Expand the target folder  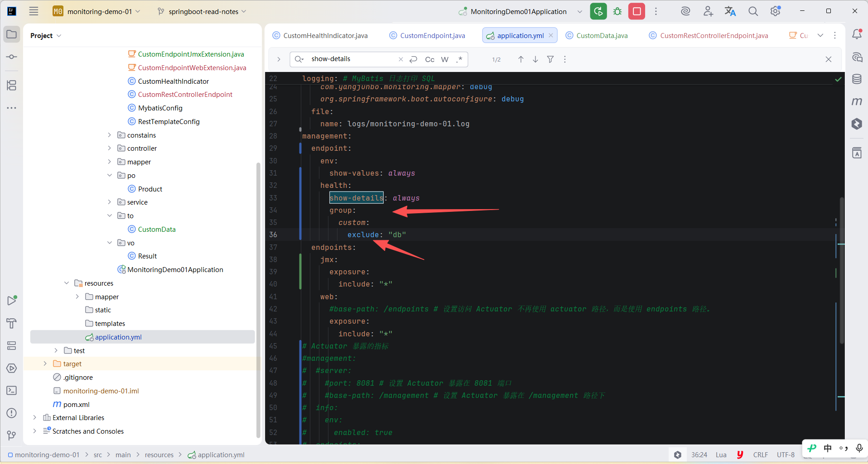pyautogui.click(x=45, y=364)
